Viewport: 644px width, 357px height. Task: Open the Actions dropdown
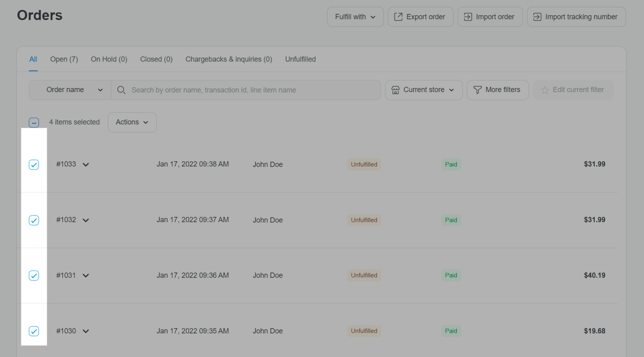click(x=132, y=122)
